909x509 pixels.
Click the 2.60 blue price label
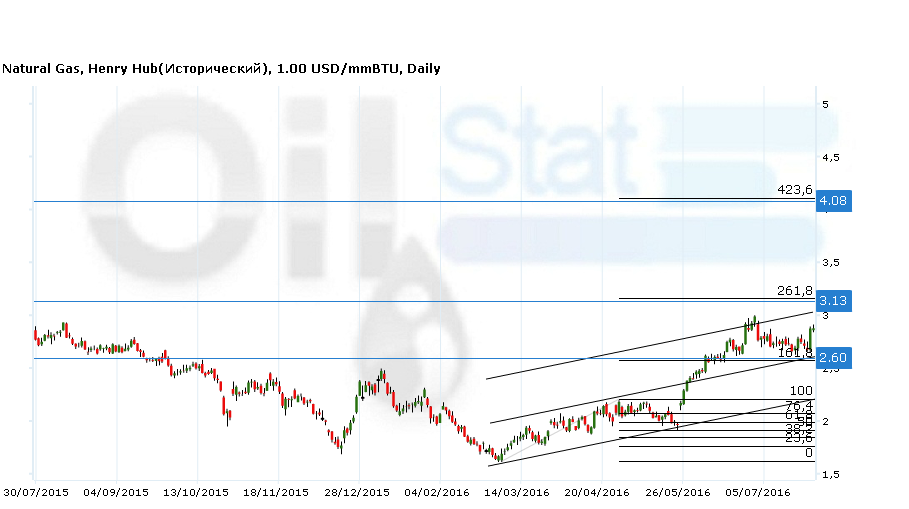833,358
